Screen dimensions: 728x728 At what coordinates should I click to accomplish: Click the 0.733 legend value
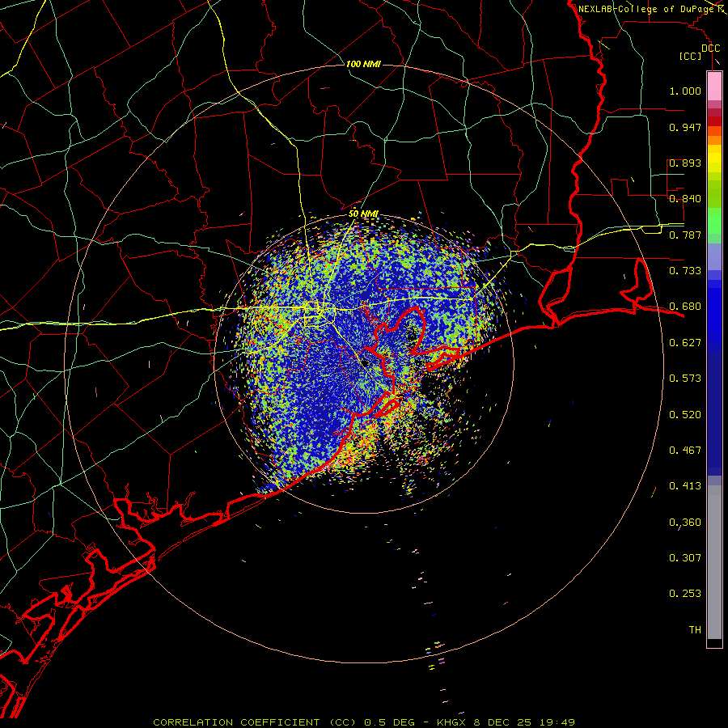click(x=685, y=271)
